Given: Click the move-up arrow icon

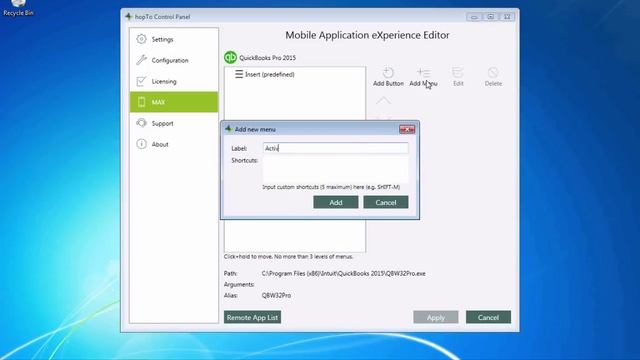Looking at the screenshot, I should pyautogui.click(x=383, y=100).
